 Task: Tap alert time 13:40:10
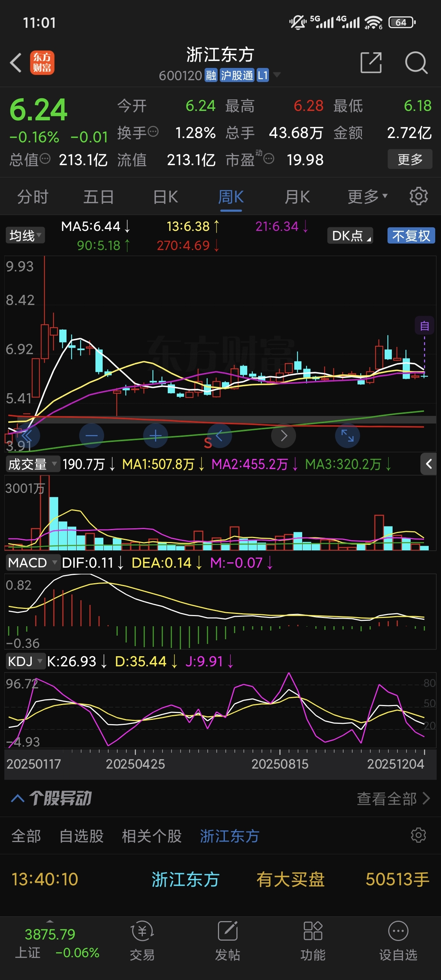[45, 879]
